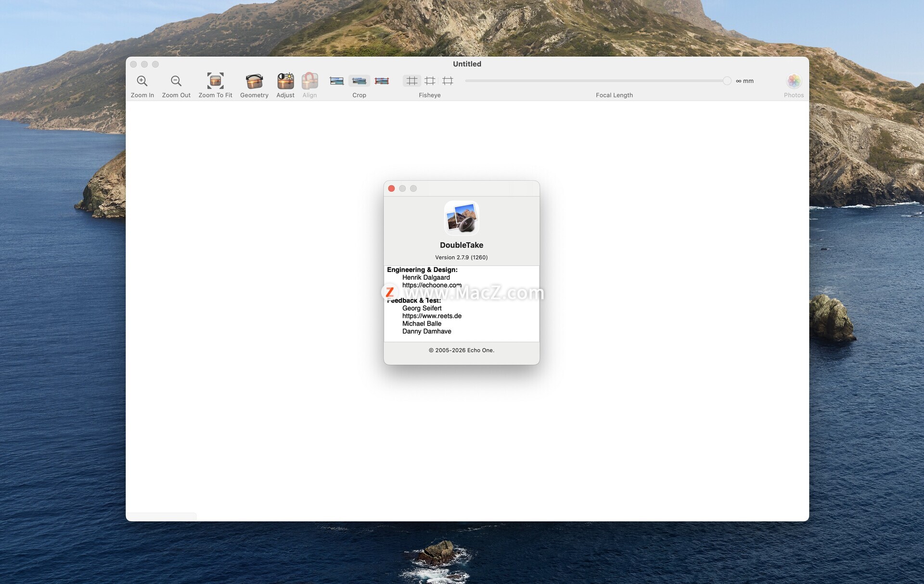Click the Align magnet icon
Screen dimensions: 924x584
pyautogui.click(x=309, y=81)
